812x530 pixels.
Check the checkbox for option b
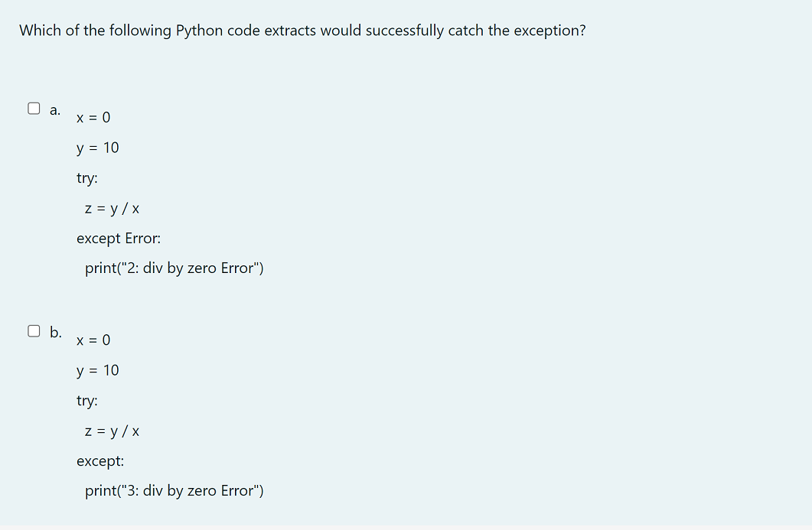(34, 331)
